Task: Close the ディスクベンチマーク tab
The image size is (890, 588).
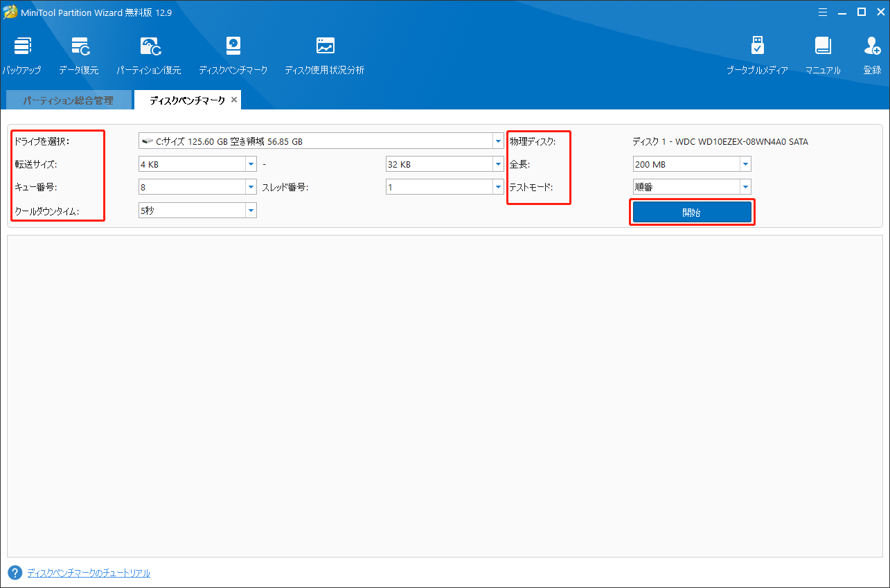Action: (x=234, y=100)
